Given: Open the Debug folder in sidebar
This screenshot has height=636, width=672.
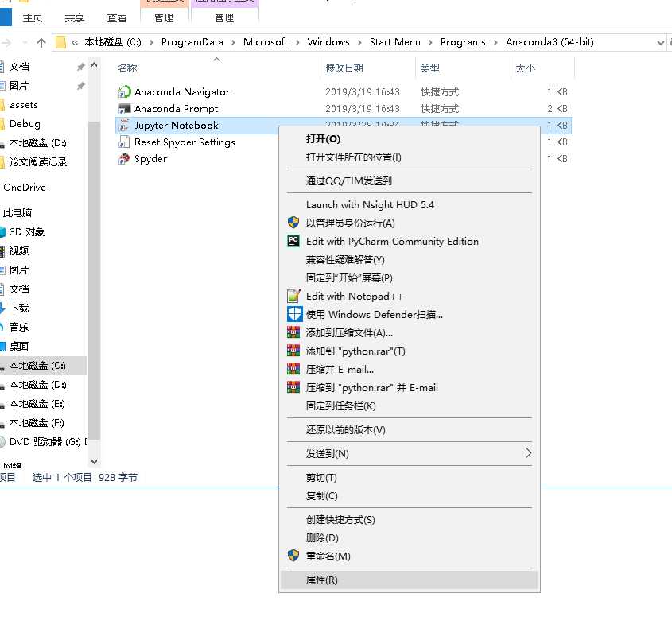Looking at the screenshot, I should 25,124.
